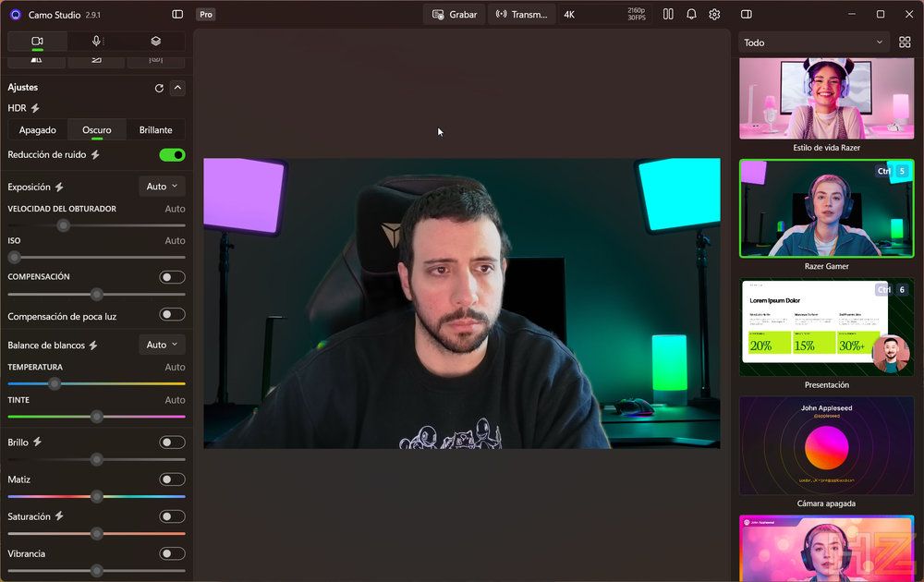Click the lightning icon beside Brillo
The image size is (924, 582).
pyautogui.click(x=37, y=443)
